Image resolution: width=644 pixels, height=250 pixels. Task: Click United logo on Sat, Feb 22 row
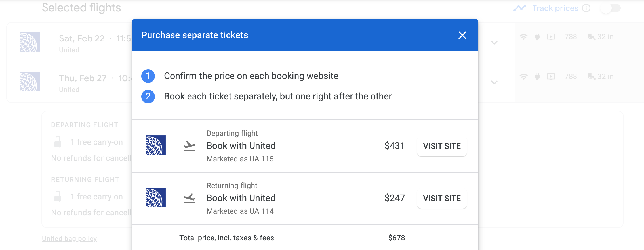[30, 42]
